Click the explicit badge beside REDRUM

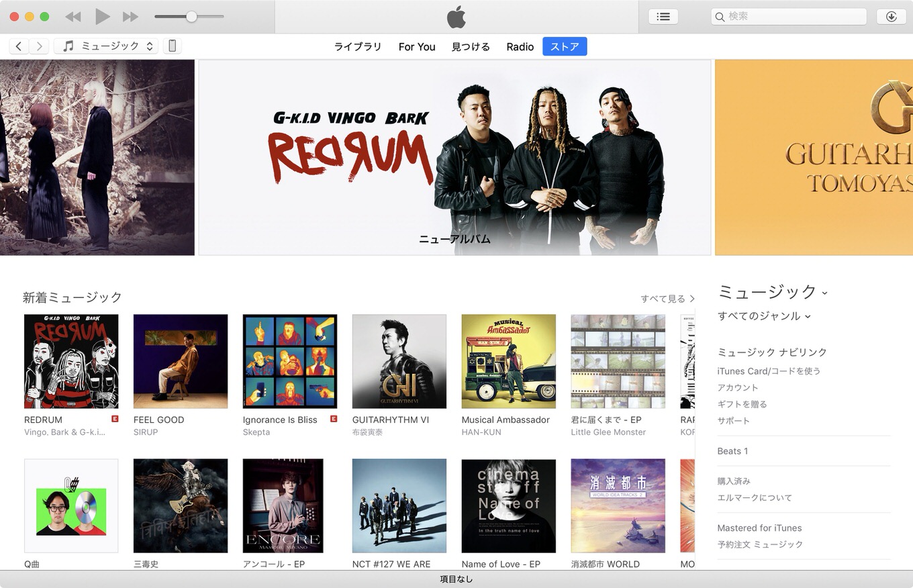point(115,419)
